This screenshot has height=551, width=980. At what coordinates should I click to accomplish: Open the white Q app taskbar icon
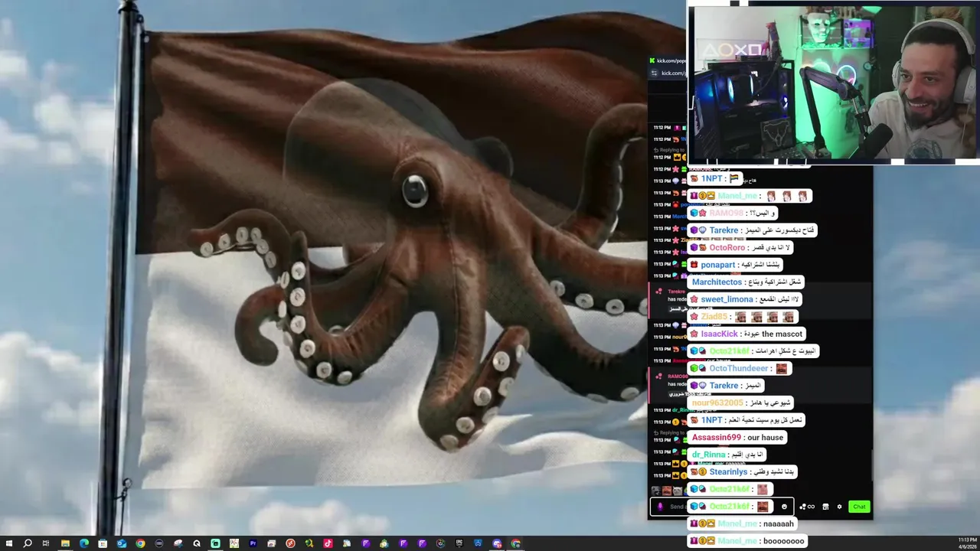(x=197, y=543)
